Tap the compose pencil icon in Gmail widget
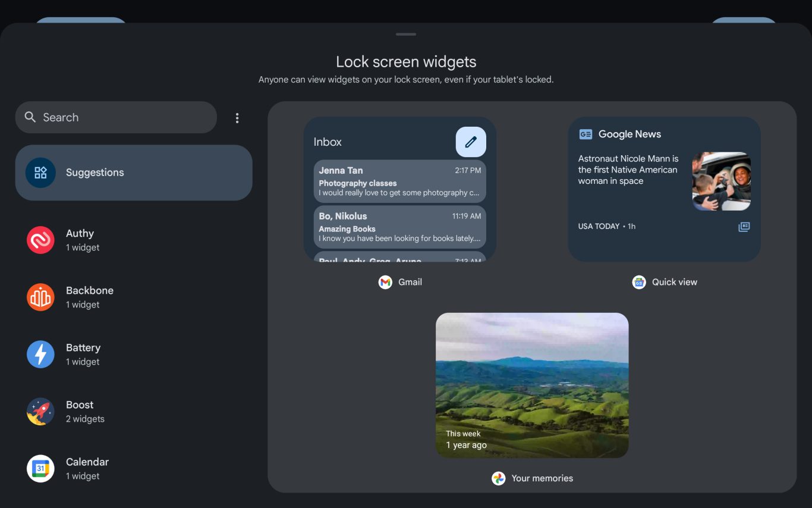The height and width of the screenshot is (508, 812). pos(471,142)
